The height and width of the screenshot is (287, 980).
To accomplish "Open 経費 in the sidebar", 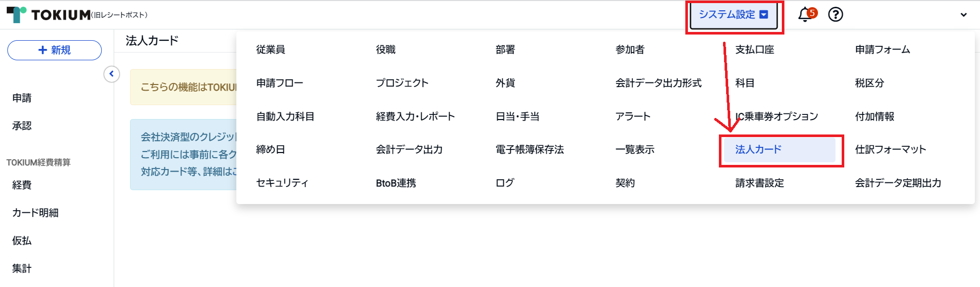I will pyautogui.click(x=22, y=185).
